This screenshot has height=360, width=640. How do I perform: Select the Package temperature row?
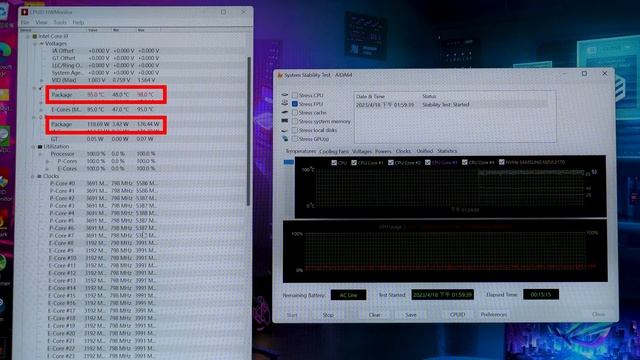pos(105,95)
